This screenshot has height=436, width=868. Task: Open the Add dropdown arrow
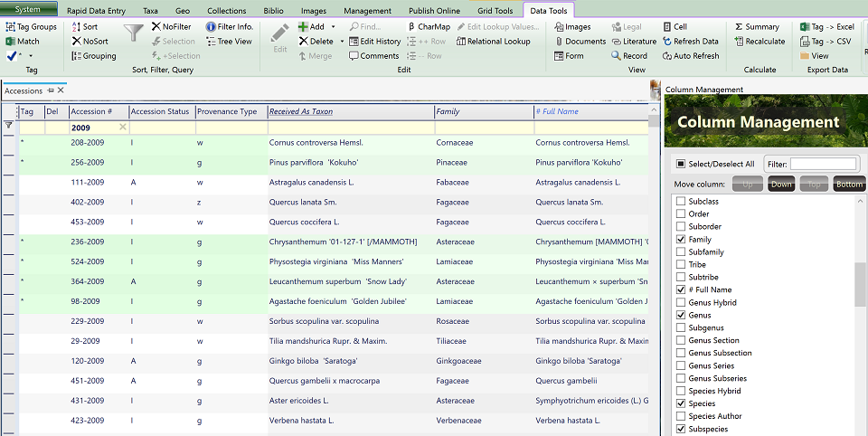click(x=334, y=26)
